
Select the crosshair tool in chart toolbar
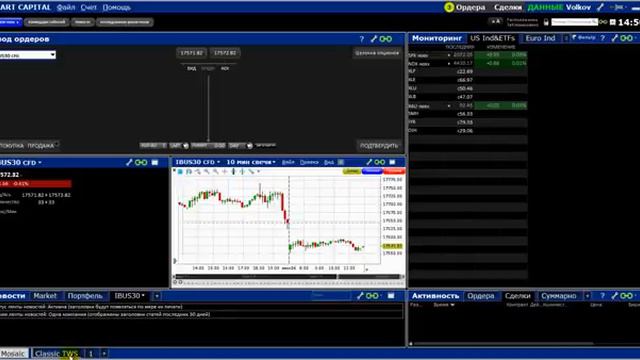pos(224,172)
